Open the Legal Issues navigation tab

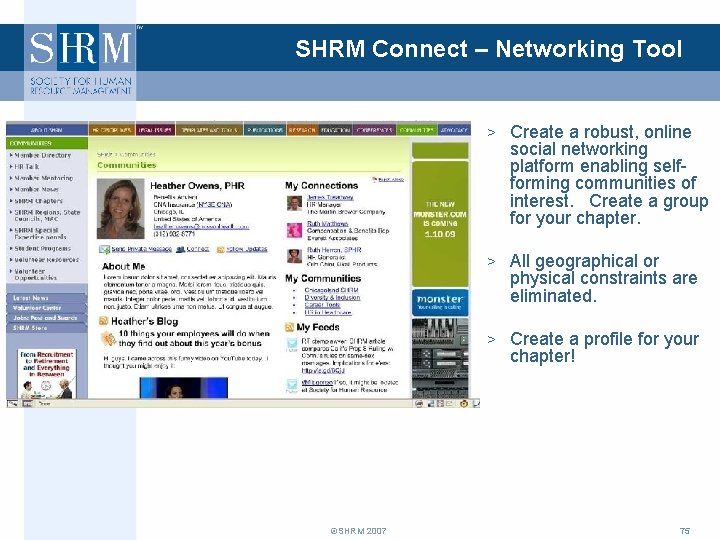coord(155,130)
